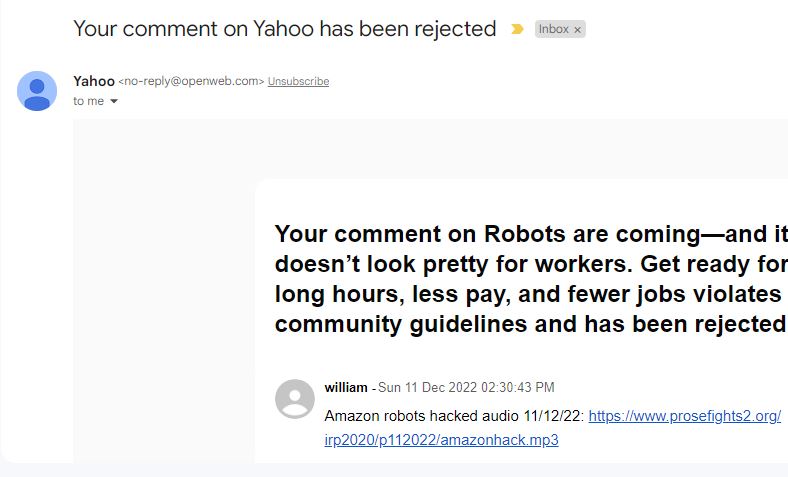Click william's grey commenter avatar

[x=295, y=399]
